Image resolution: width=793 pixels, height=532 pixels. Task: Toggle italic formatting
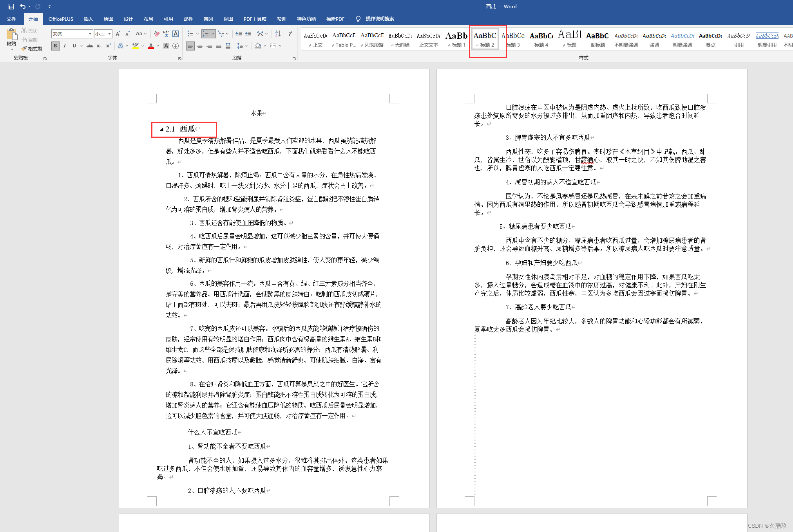(x=65, y=46)
